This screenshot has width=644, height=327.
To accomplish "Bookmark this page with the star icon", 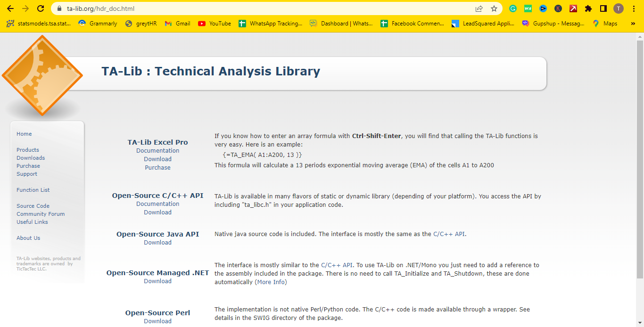I will 494,8.
